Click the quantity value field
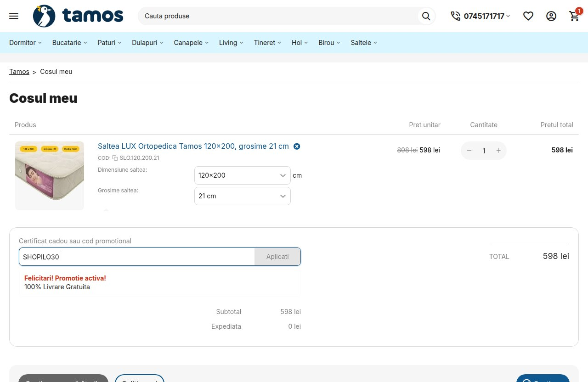The width and height of the screenshot is (588, 382). pyautogui.click(x=484, y=151)
